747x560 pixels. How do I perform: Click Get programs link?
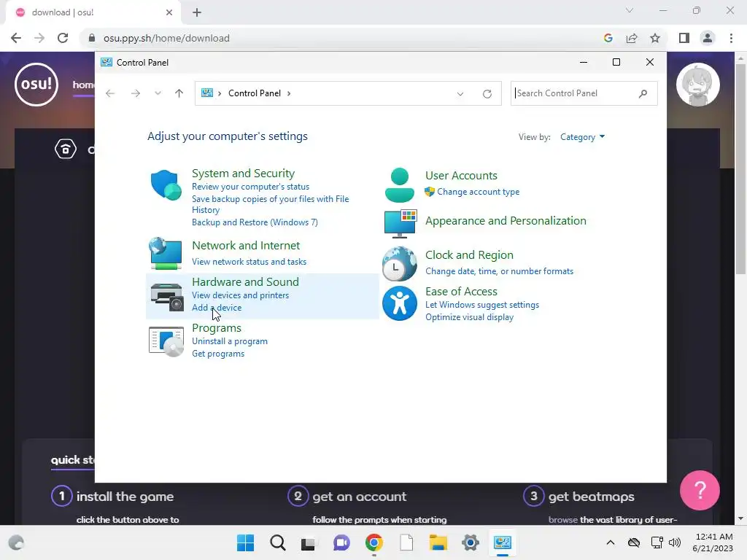pyautogui.click(x=218, y=354)
